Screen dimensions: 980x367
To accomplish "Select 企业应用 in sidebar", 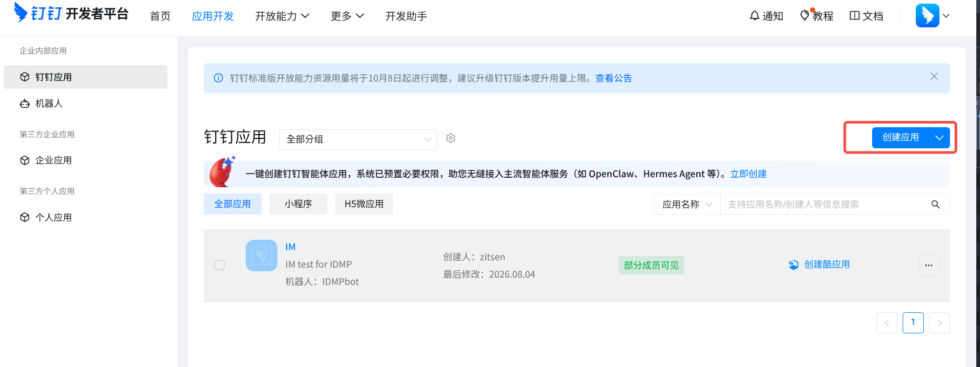I will coord(85,160).
